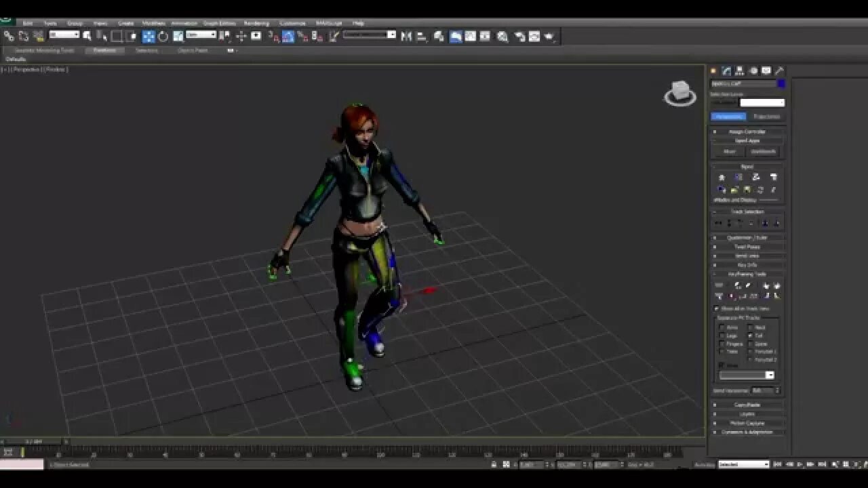Expand the Assign Controller rollout
The width and height of the screenshot is (868, 488).
[x=747, y=131]
